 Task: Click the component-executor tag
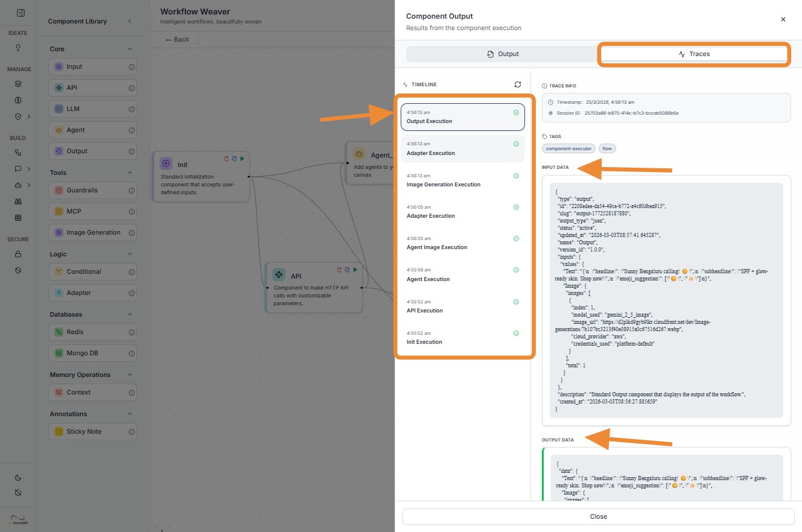(x=569, y=148)
